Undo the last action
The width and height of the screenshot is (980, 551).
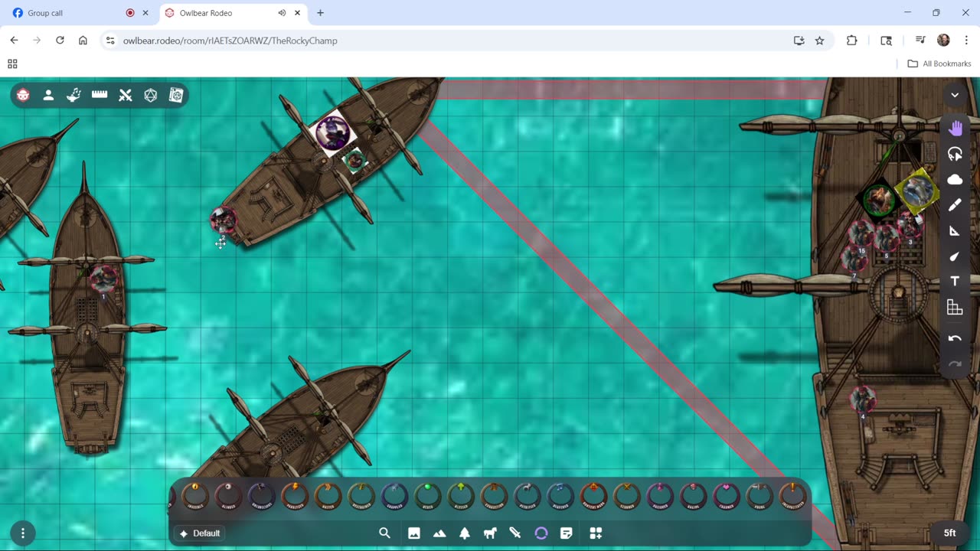coord(955,338)
